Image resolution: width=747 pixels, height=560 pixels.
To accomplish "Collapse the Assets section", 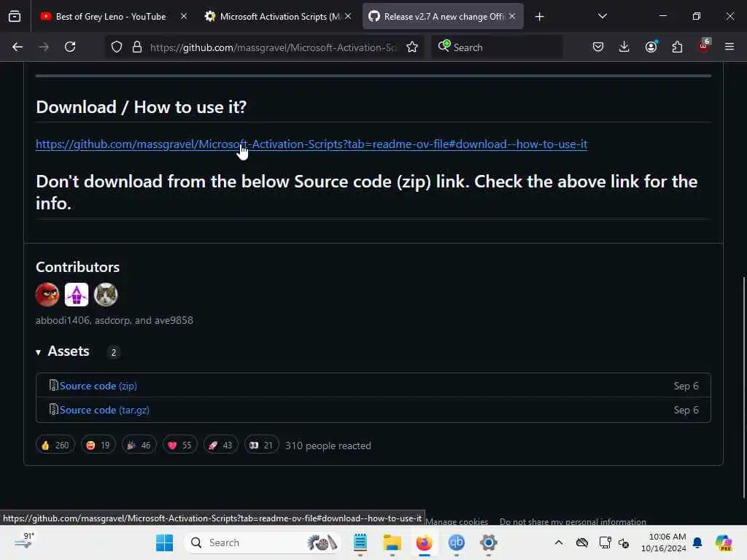I will 63,351.
